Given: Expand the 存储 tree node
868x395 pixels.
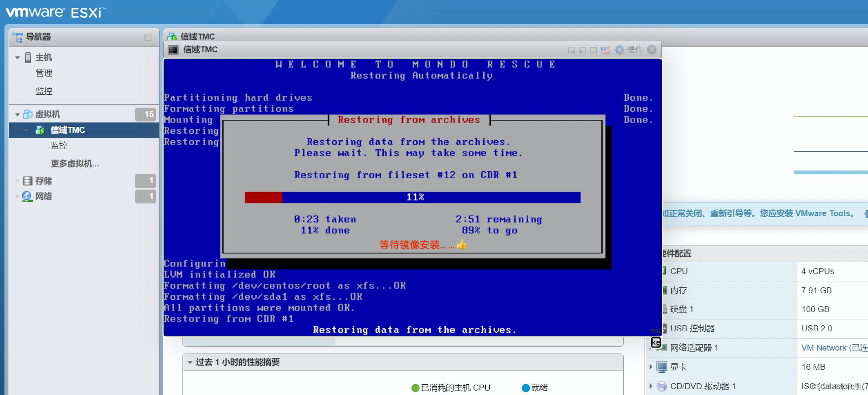Looking at the screenshot, I should [18, 181].
